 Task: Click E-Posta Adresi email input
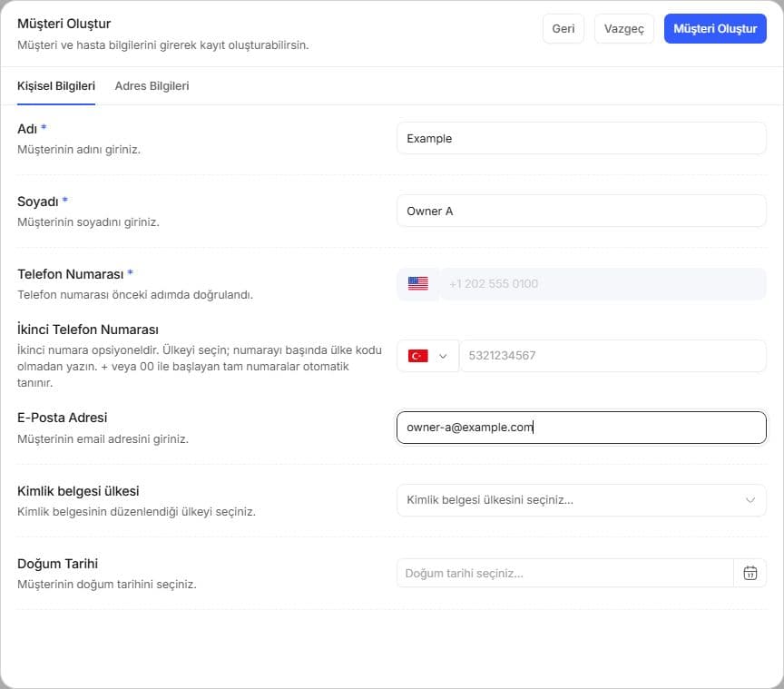pyautogui.click(x=581, y=428)
